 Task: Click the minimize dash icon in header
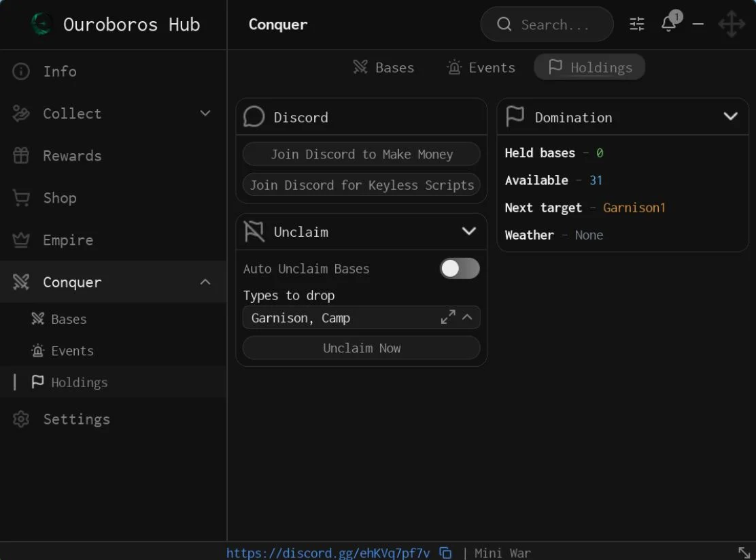coord(698,24)
